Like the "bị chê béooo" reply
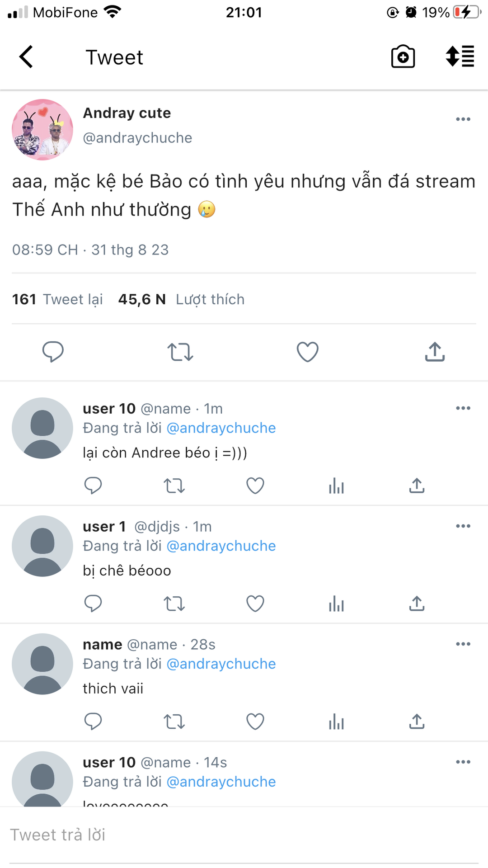This screenshot has height=868, width=488. tap(255, 604)
